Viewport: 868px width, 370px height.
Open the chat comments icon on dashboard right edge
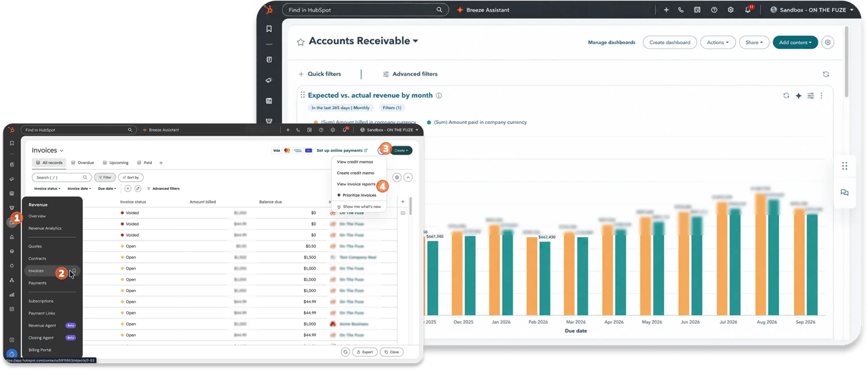[x=844, y=192]
